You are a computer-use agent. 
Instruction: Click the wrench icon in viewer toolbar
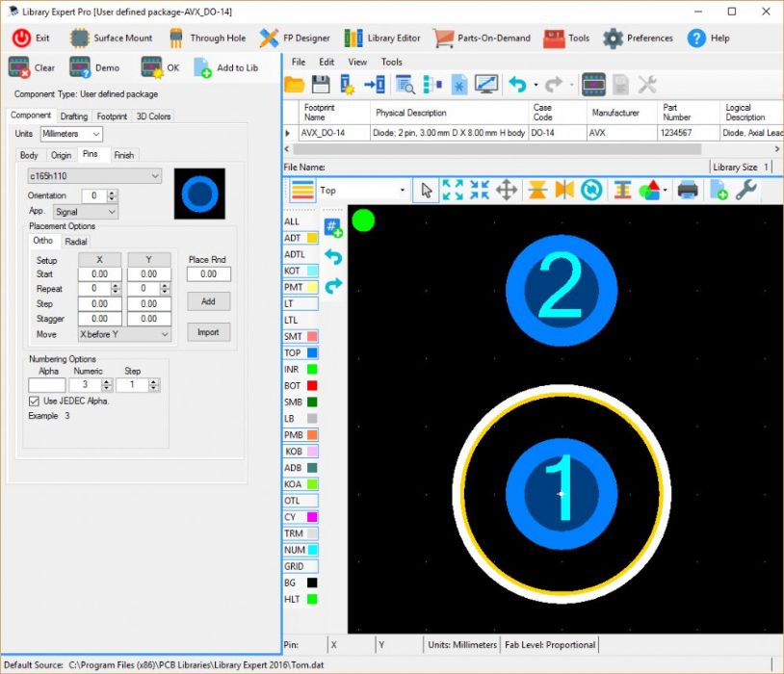745,191
